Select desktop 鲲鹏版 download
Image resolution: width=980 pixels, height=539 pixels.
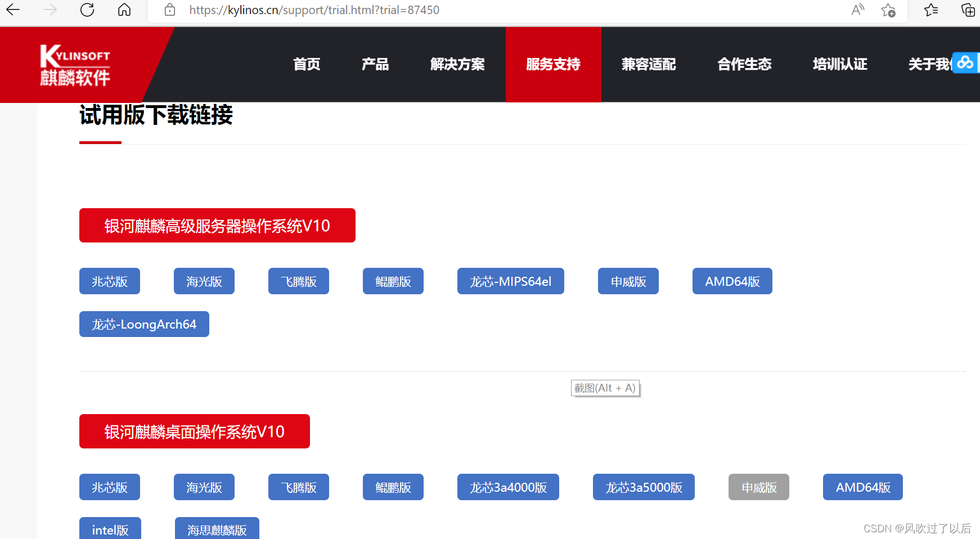[x=393, y=487]
